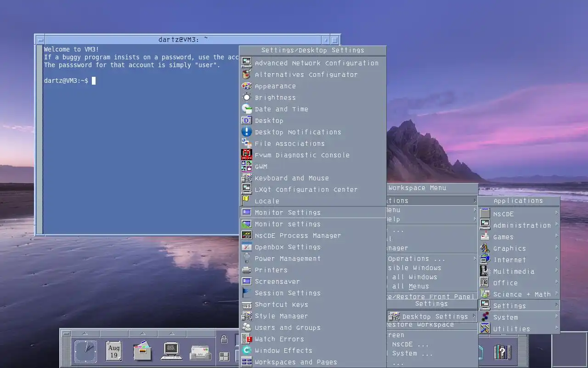
Task: Choose 'Operations ...' in Workspace Menu
Action: tap(432, 259)
